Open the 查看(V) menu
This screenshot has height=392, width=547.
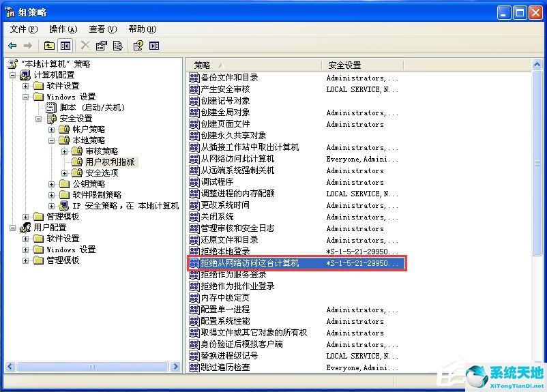pyautogui.click(x=102, y=29)
